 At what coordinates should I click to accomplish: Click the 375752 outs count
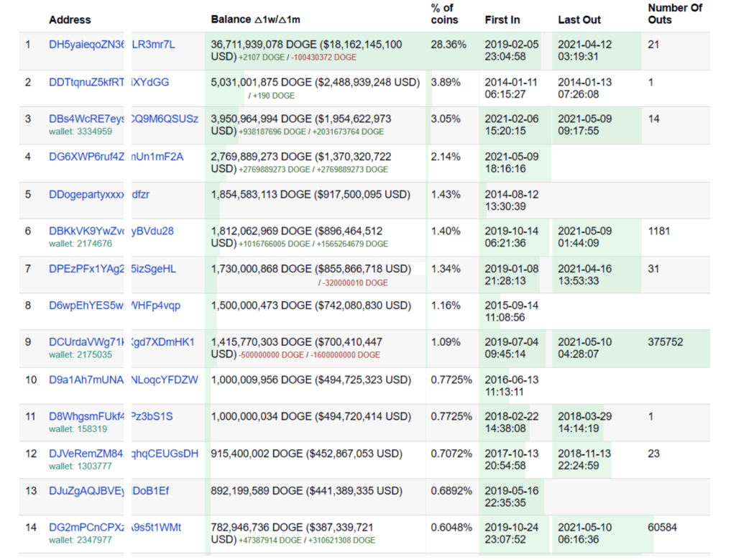pyautogui.click(x=666, y=342)
